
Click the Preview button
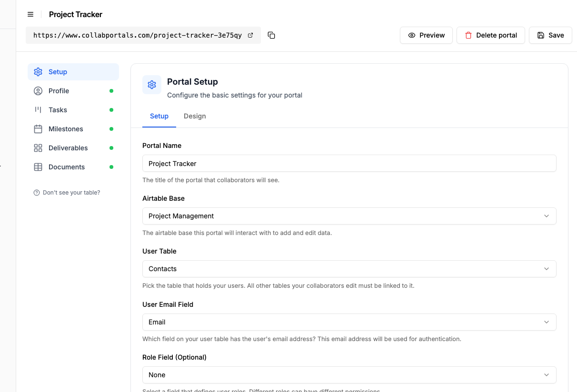pyautogui.click(x=426, y=35)
